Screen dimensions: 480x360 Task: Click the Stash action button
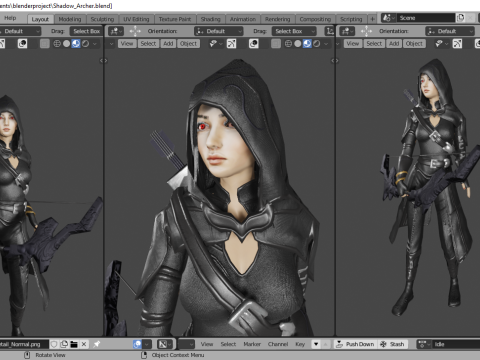pos(393,344)
